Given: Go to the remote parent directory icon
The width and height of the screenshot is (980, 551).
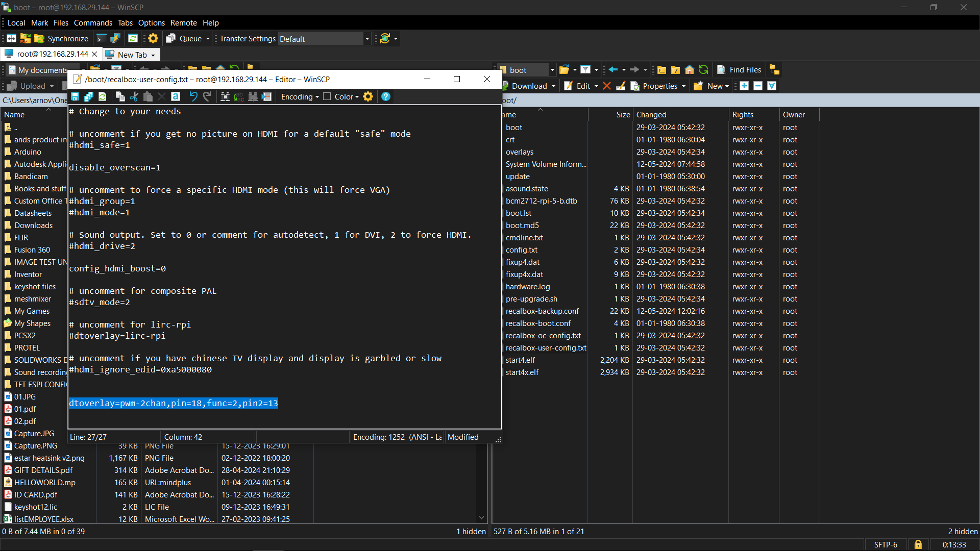Looking at the screenshot, I should tap(661, 70).
